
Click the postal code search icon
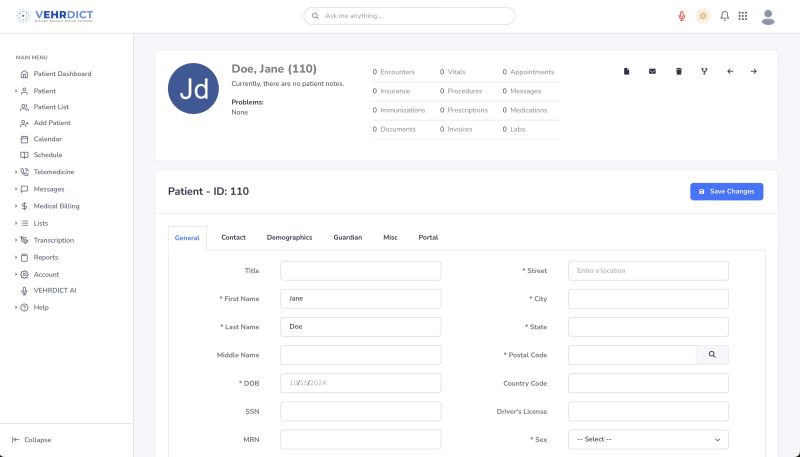(712, 355)
